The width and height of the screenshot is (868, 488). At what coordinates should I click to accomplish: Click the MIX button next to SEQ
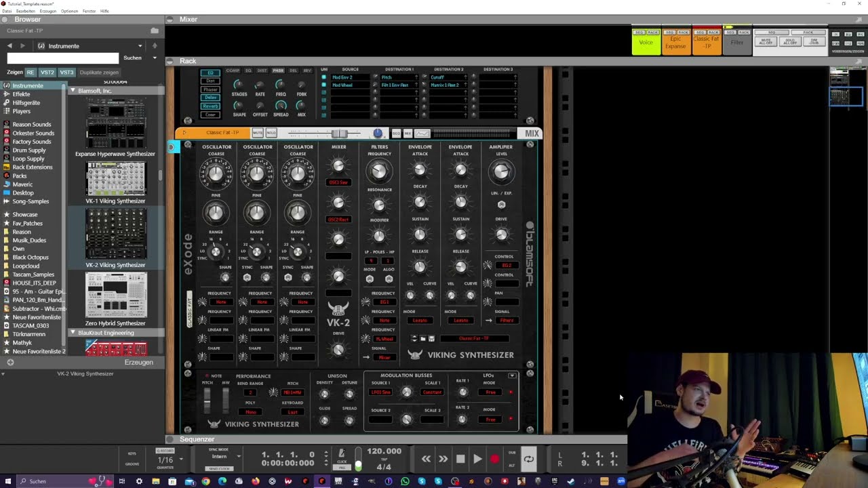pyautogui.click(x=406, y=133)
